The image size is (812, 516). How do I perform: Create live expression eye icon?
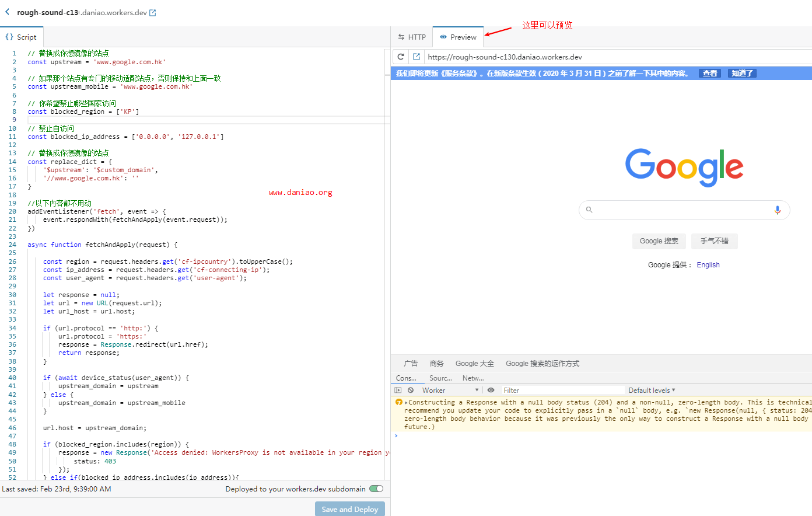tap(491, 391)
